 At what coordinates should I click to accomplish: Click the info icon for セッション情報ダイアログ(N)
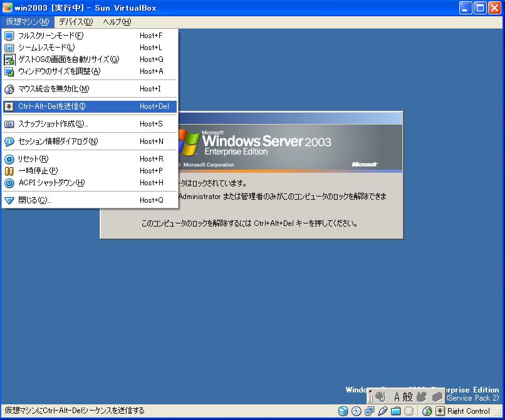pos(9,141)
